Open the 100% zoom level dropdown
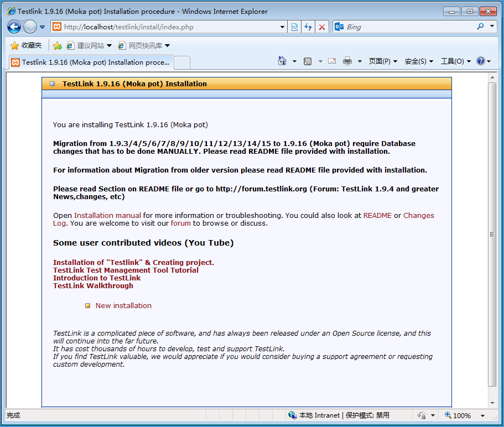 point(482,416)
